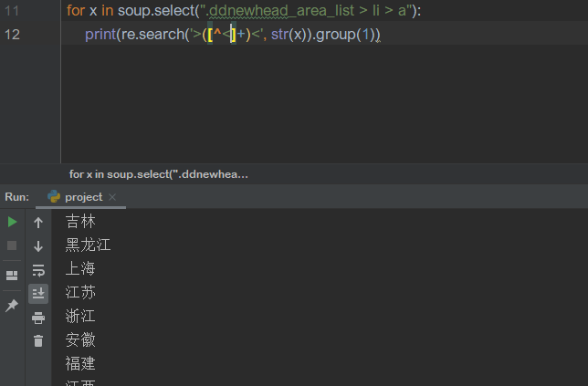The image size is (588, 386).
Task: Click the Run: panel label
Action: (16, 197)
